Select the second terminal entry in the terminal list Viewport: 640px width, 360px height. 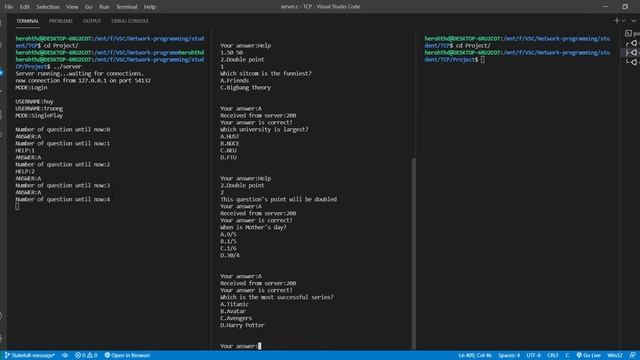[x=632, y=43]
